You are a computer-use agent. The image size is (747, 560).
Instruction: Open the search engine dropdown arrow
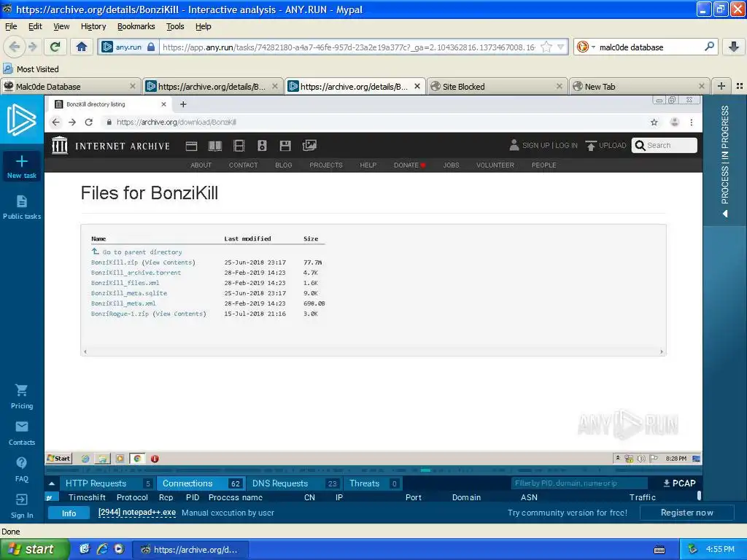[x=593, y=47]
